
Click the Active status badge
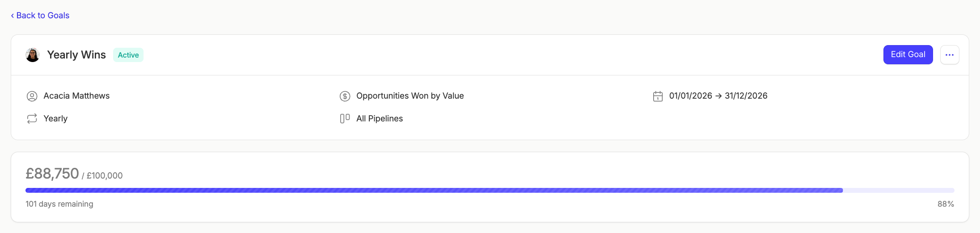[x=128, y=55]
